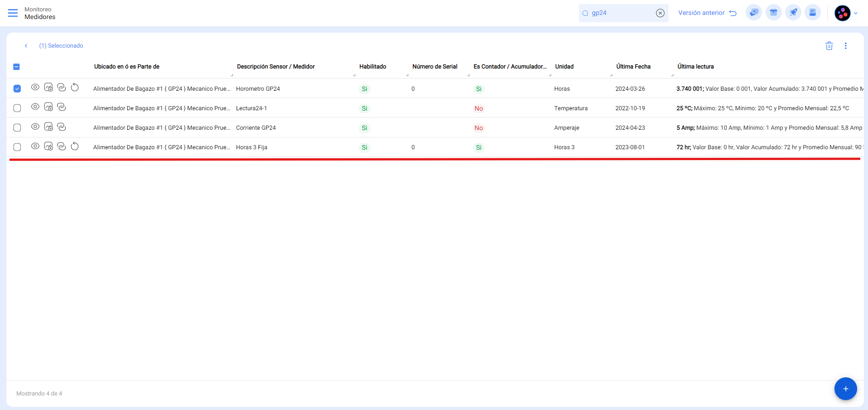Open the hamburger navigation menu

pyautogui.click(x=13, y=13)
